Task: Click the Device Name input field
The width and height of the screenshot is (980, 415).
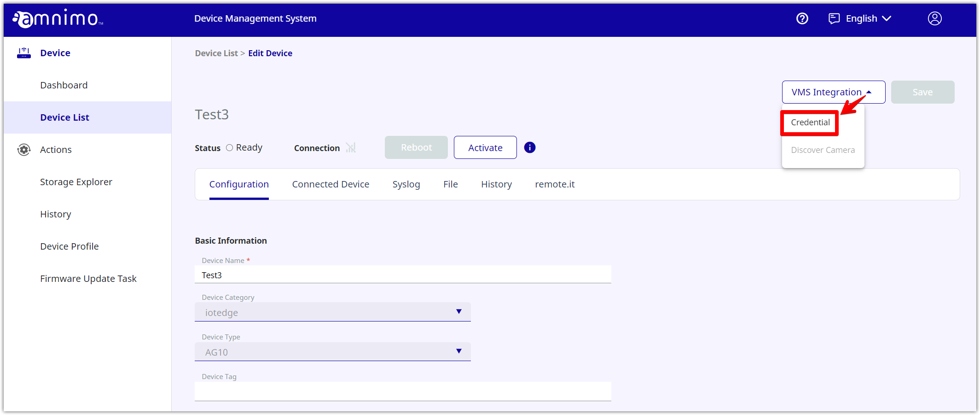Action: (x=403, y=275)
